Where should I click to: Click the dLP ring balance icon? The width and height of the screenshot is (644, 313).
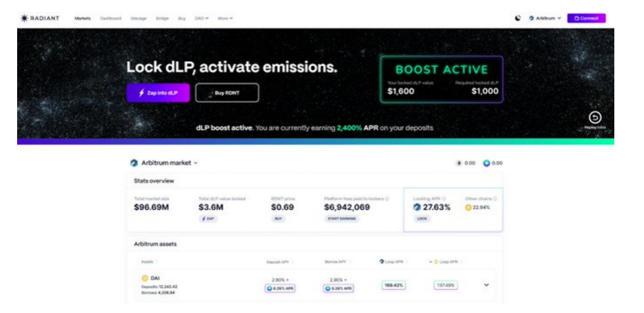(486, 163)
